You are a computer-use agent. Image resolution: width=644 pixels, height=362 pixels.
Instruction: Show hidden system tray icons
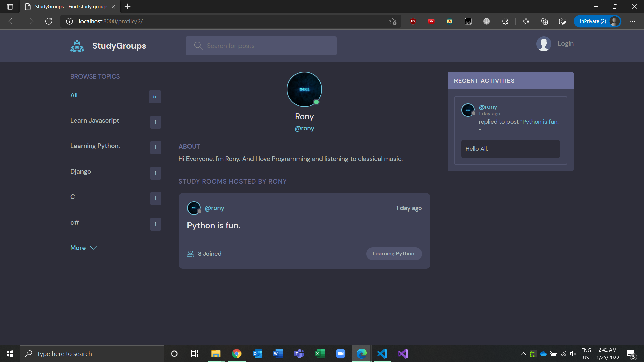click(x=523, y=354)
